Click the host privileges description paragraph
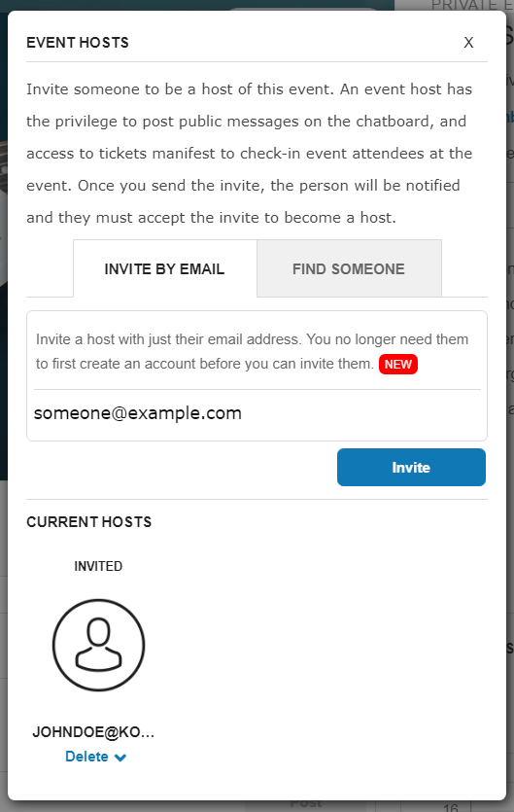 [250, 154]
